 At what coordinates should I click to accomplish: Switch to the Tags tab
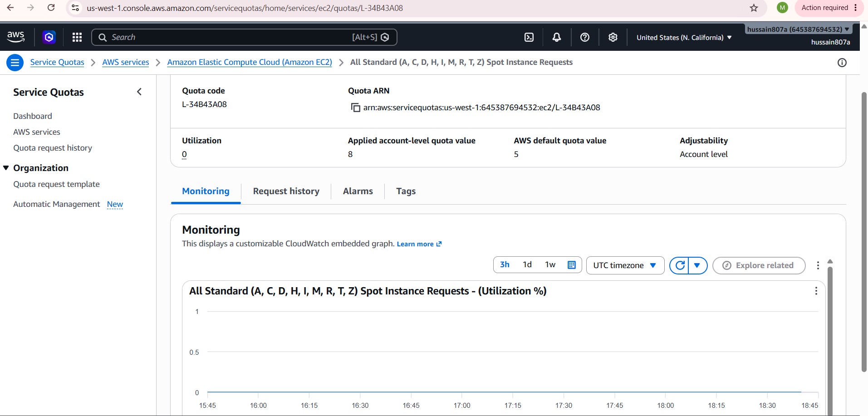click(x=406, y=191)
